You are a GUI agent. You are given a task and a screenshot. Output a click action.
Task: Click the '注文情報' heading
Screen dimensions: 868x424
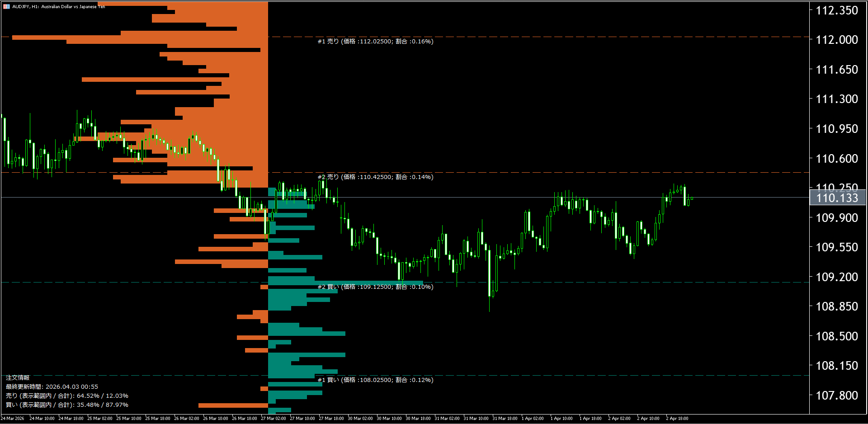18,377
